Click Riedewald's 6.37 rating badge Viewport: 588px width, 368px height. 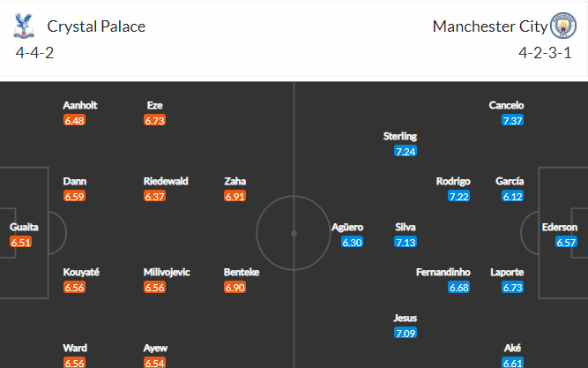click(154, 196)
